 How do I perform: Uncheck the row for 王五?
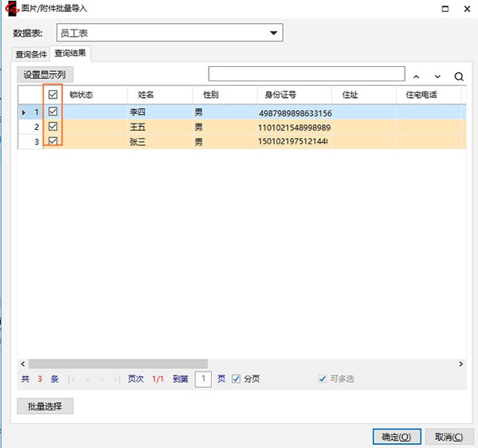point(53,127)
